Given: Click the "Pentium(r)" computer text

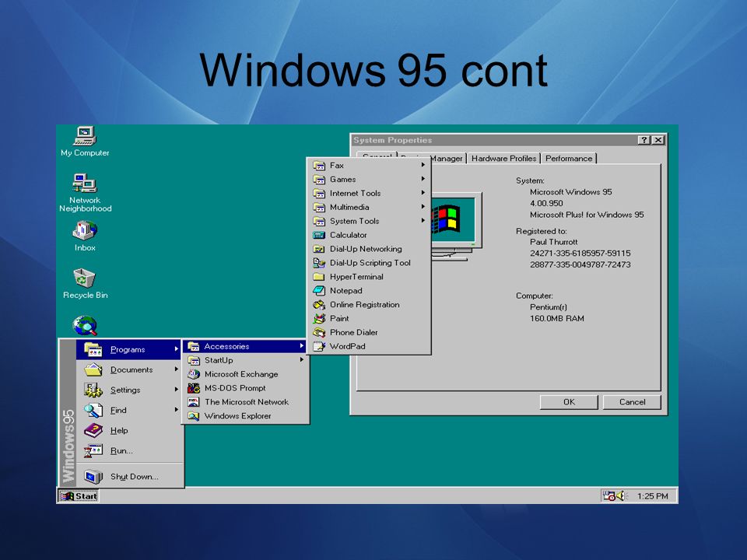Looking at the screenshot, I should pos(549,307).
